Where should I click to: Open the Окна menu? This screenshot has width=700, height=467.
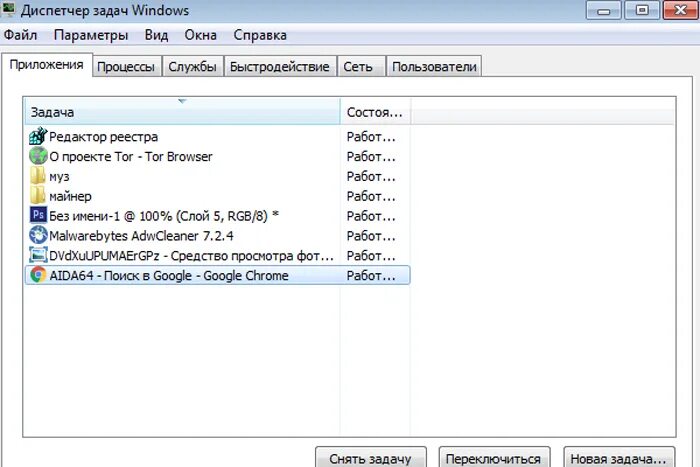tap(200, 35)
